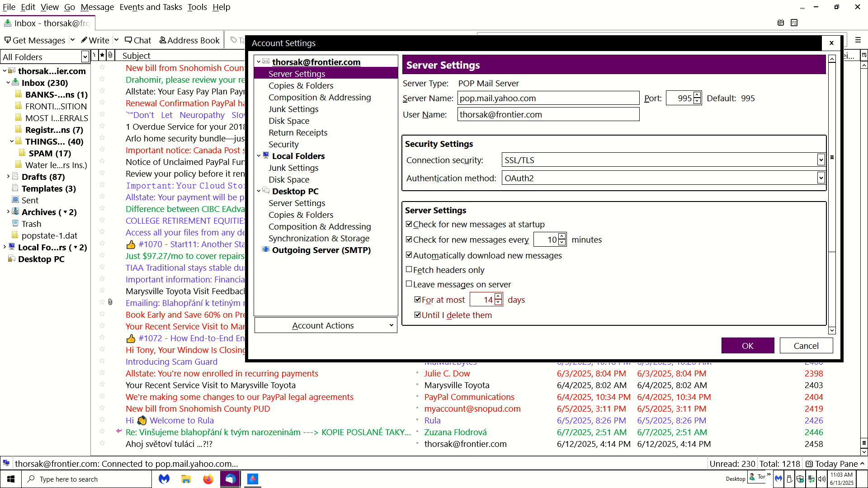Select the Sent folder in main window
Image resolution: width=868 pixels, height=488 pixels.
(30, 200)
